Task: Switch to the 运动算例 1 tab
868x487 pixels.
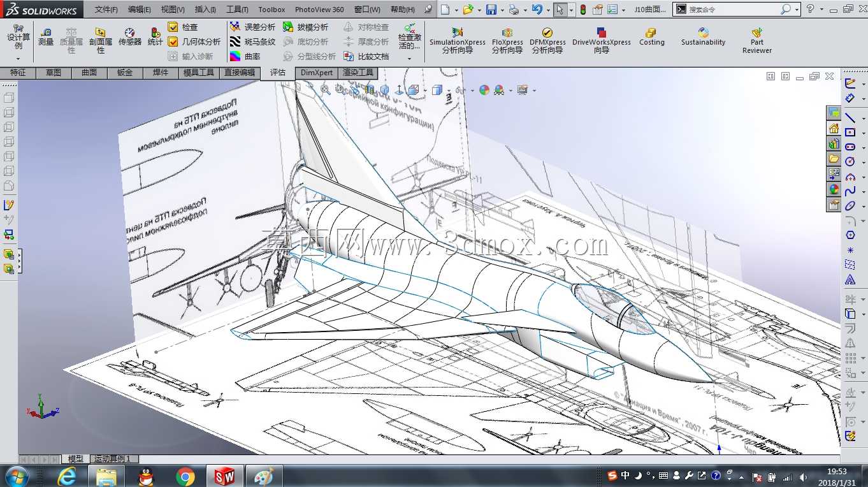Action: pos(112,459)
